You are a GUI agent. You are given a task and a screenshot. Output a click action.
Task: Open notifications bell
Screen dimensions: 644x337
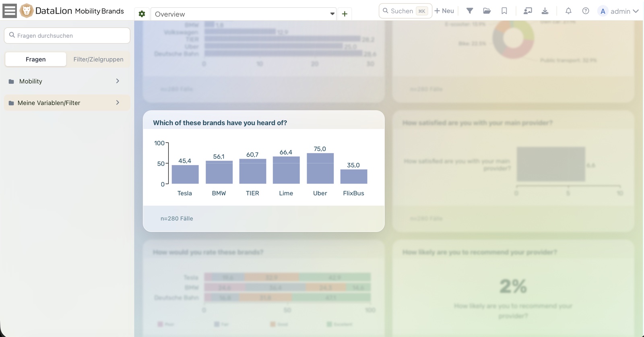click(x=568, y=11)
